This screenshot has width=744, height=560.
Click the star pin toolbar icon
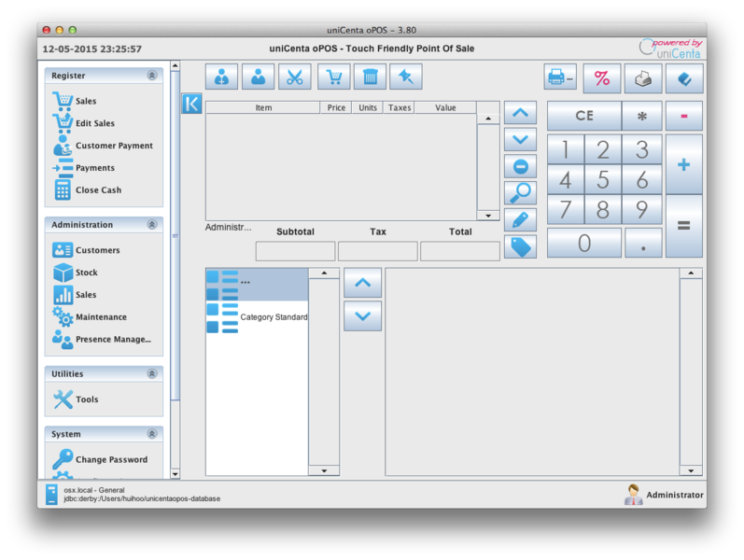406,77
